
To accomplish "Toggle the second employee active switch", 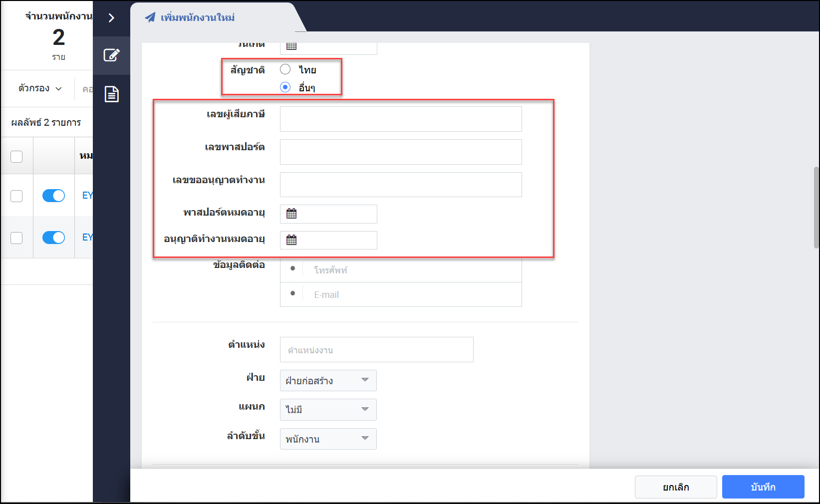I will coord(53,238).
